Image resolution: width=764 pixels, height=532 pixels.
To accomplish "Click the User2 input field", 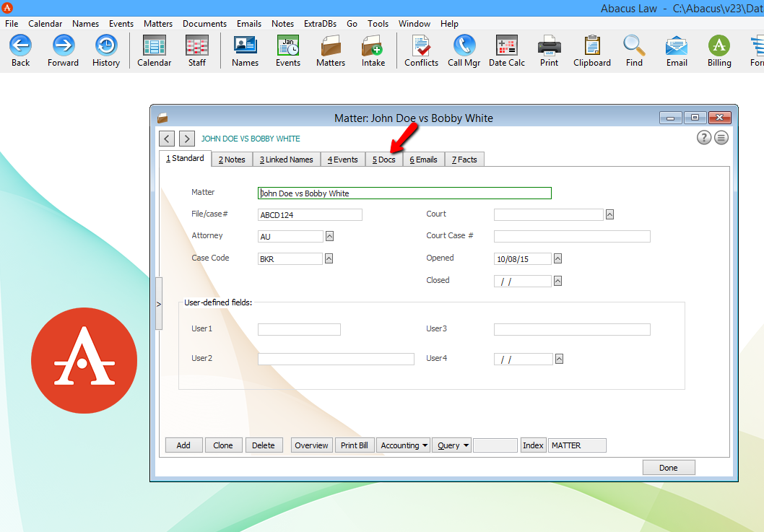I will pyautogui.click(x=336, y=359).
